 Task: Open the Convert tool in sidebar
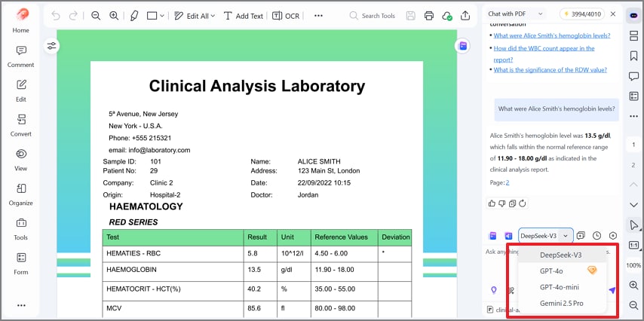(x=21, y=125)
